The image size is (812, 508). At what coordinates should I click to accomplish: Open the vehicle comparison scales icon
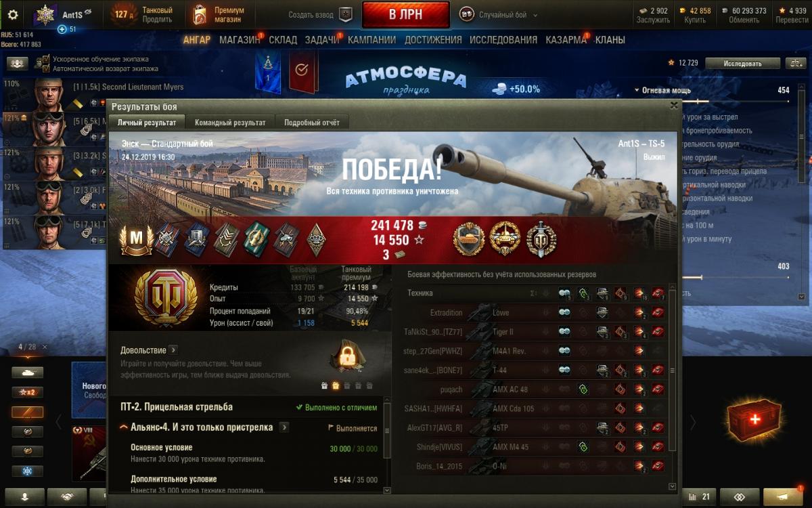(794, 63)
